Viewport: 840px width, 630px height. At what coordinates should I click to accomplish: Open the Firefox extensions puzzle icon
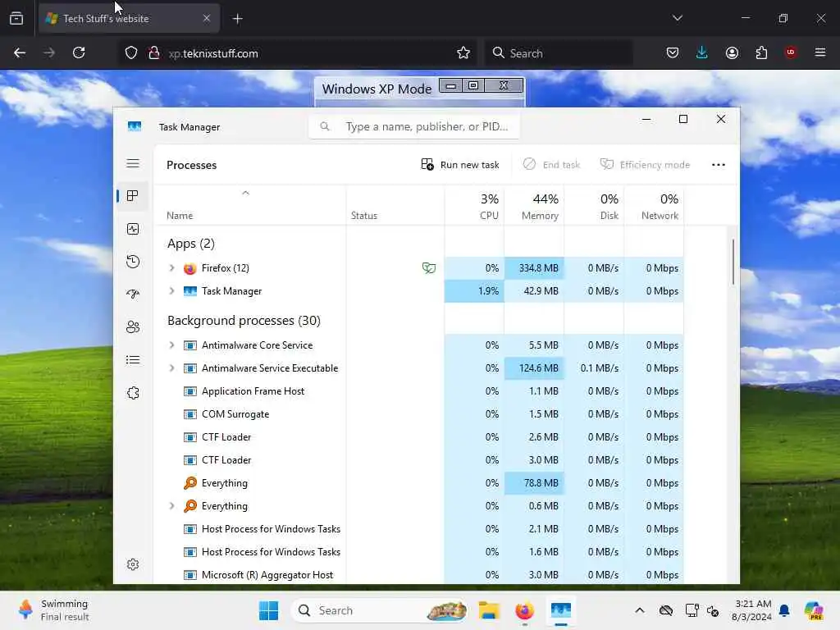point(761,52)
